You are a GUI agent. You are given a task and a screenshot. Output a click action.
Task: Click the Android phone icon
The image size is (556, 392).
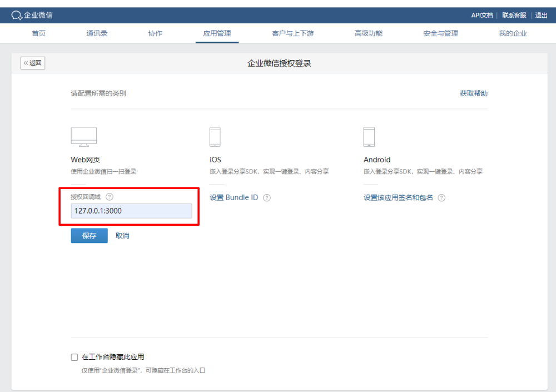coord(369,137)
